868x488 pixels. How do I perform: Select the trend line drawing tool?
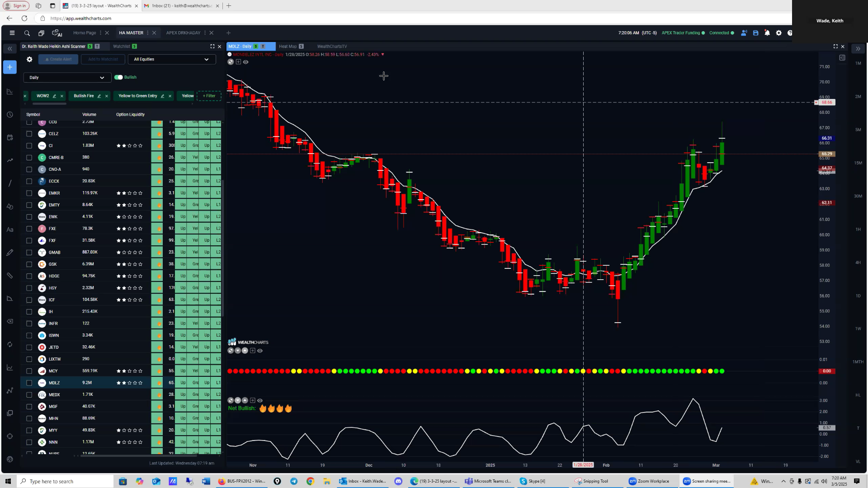[x=10, y=183]
